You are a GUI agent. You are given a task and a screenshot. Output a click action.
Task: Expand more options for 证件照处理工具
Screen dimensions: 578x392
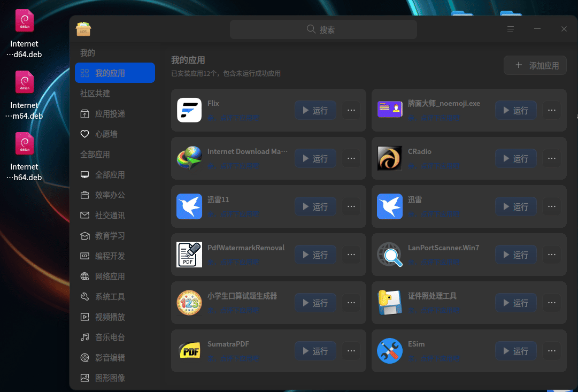point(552,303)
